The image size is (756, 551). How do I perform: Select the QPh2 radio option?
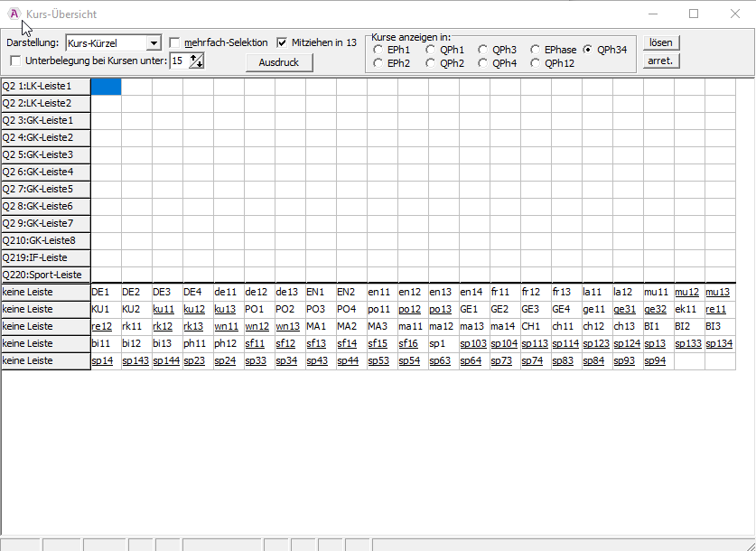tap(431, 63)
